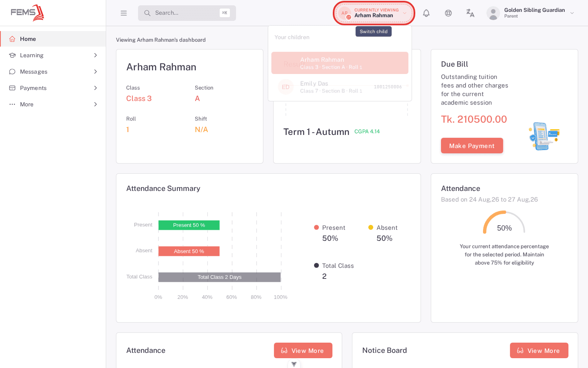
Task: Click the Learning graduation cap icon
Action: coord(12,55)
